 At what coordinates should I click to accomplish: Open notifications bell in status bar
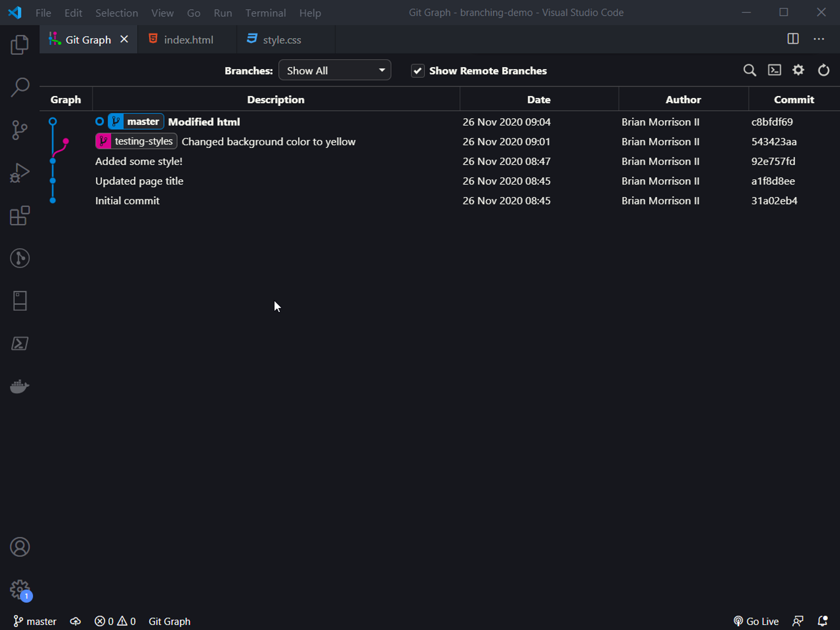click(x=823, y=621)
